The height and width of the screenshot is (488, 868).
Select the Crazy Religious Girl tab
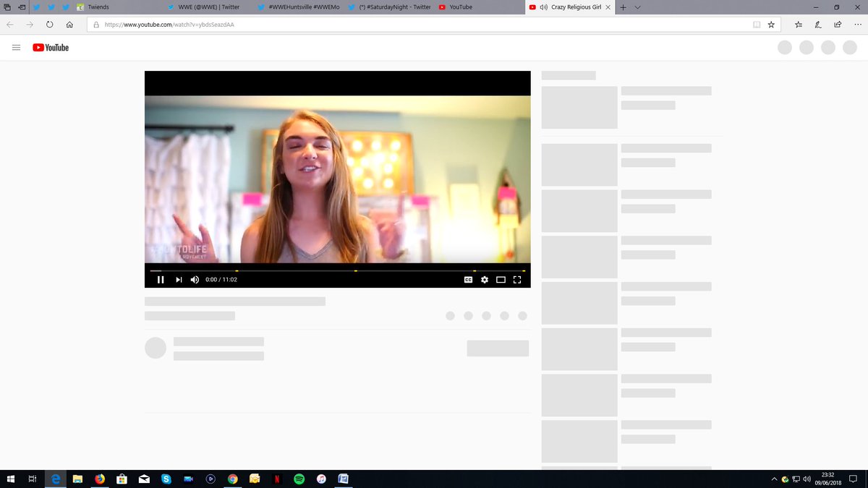571,7
